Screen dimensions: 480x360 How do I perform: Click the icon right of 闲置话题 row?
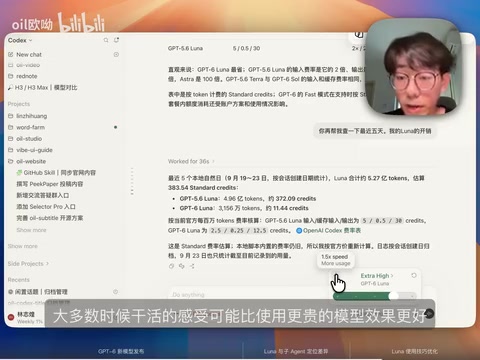pos(115,292)
